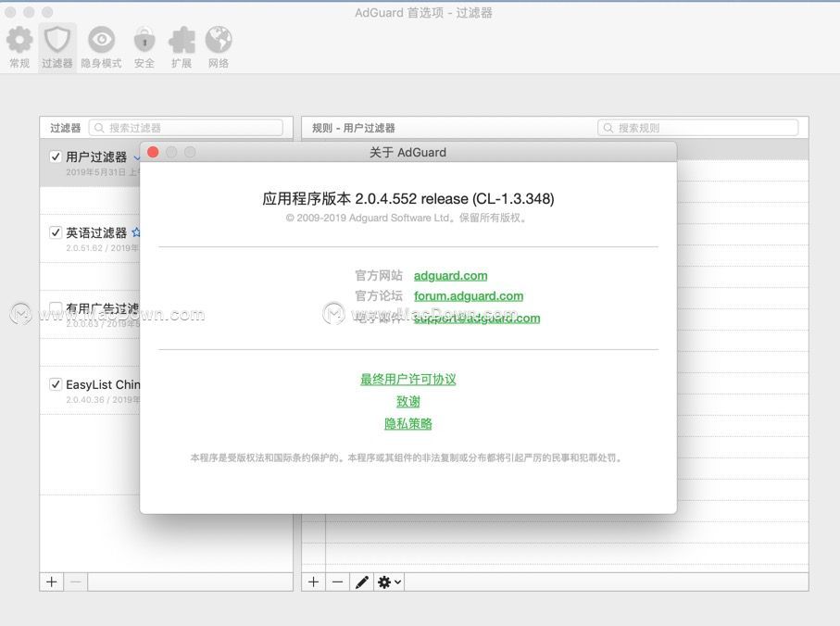Add a new filter with plus button

pyautogui.click(x=52, y=582)
